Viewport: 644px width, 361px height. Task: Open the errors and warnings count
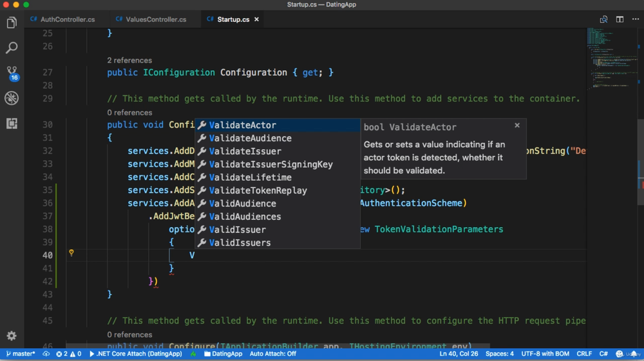point(69,354)
